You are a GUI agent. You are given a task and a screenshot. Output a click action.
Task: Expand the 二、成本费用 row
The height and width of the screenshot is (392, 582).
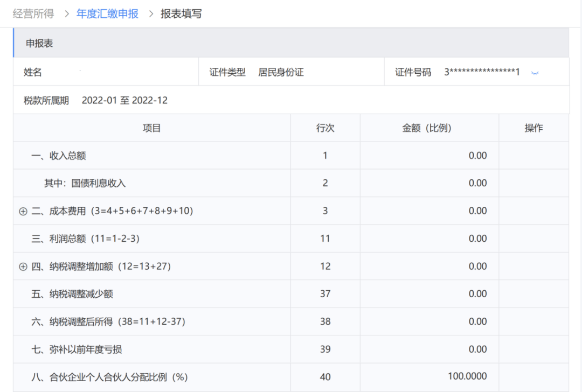[x=23, y=211]
